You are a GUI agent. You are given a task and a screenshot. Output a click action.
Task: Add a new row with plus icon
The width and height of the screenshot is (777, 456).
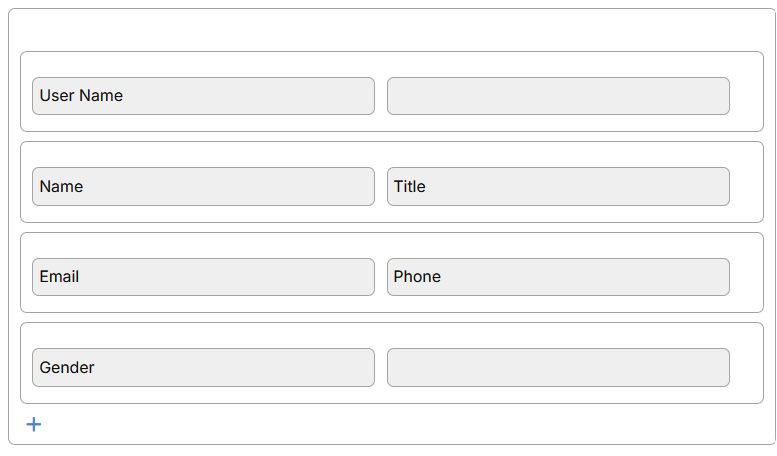(x=34, y=424)
